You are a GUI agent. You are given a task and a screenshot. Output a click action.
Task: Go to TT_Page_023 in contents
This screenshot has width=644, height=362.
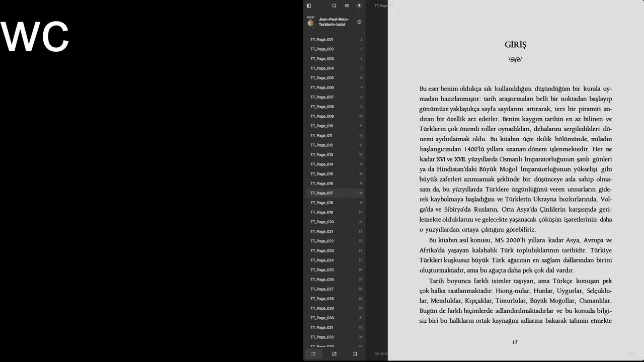(335, 250)
